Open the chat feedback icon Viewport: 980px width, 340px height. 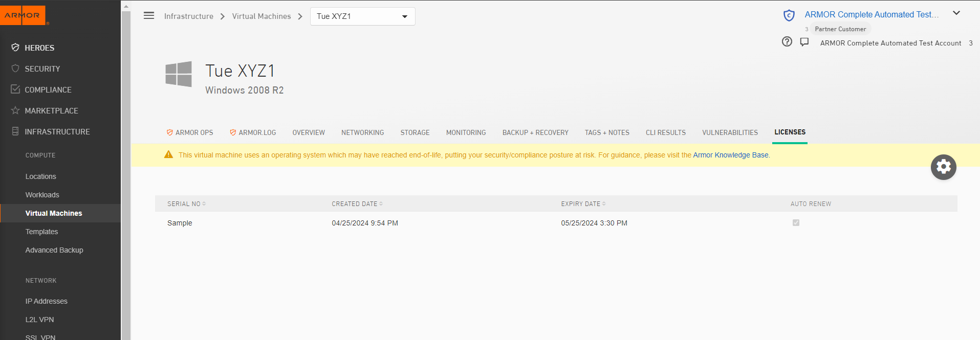point(804,42)
